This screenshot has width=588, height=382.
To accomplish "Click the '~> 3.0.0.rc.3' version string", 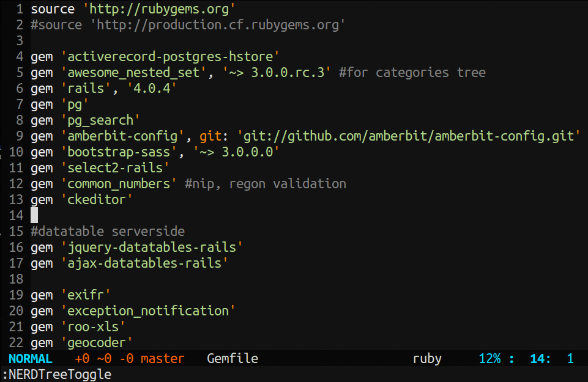I will (x=276, y=72).
